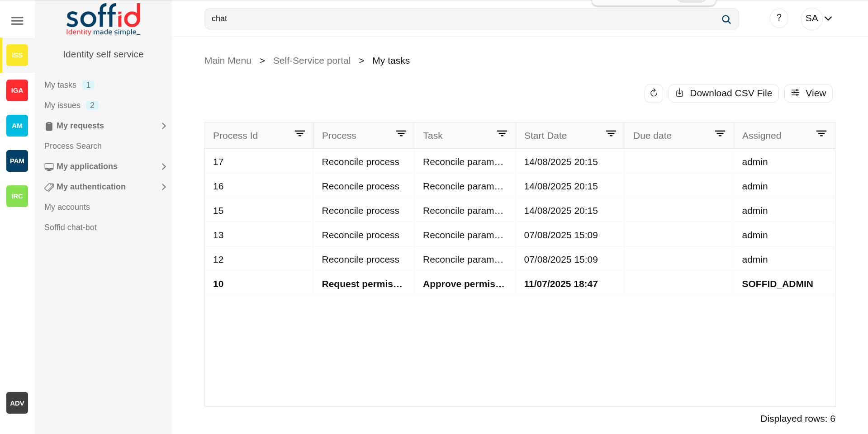Viewport: 868px width, 434px height.
Task: Click the search magnifier icon
Action: (x=726, y=19)
